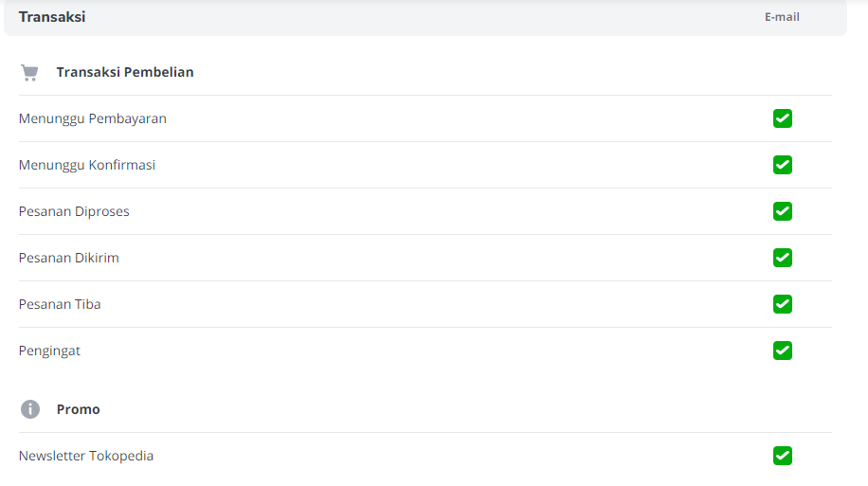The image size is (868, 486).
Task: Disable Pengingat e-mail checkbox
Action: coord(782,351)
